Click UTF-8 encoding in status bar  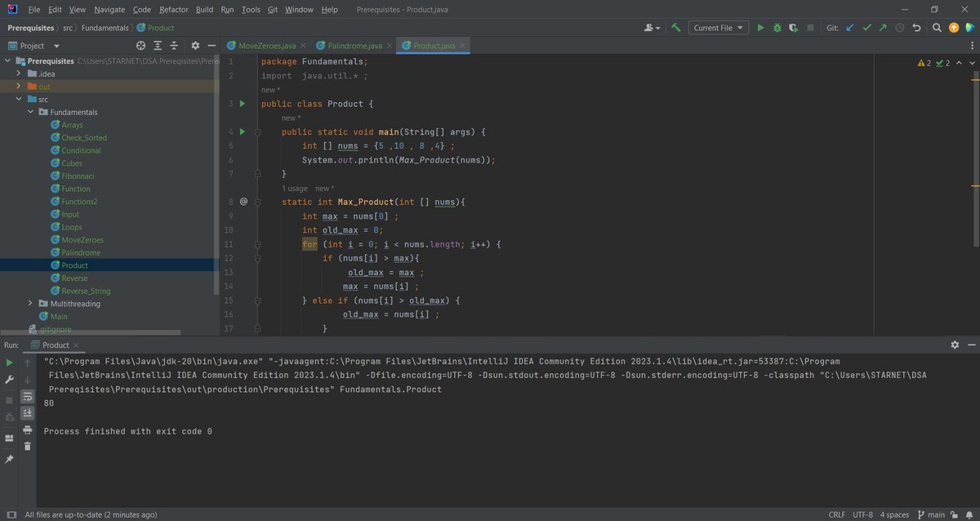click(x=862, y=514)
